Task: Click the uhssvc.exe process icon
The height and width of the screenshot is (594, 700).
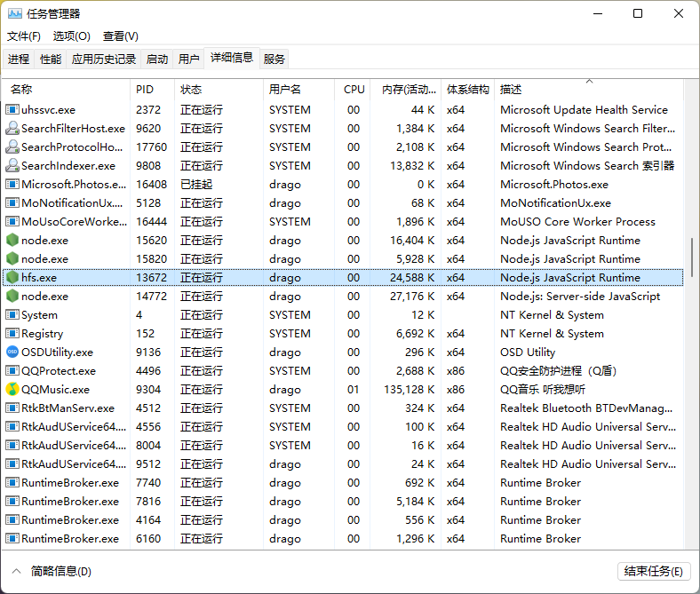Action: pyautogui.click(x=12, y=109)
